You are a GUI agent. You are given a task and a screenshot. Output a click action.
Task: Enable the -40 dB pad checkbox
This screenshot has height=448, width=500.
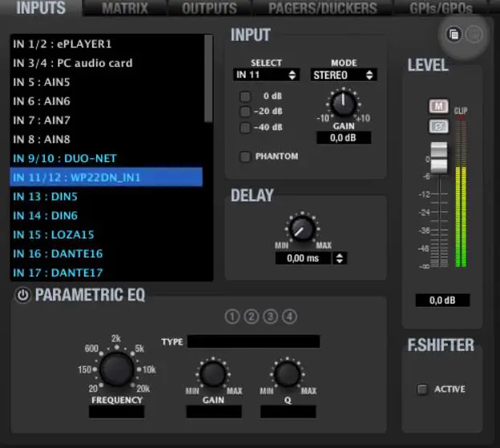[x=245, y=128]
